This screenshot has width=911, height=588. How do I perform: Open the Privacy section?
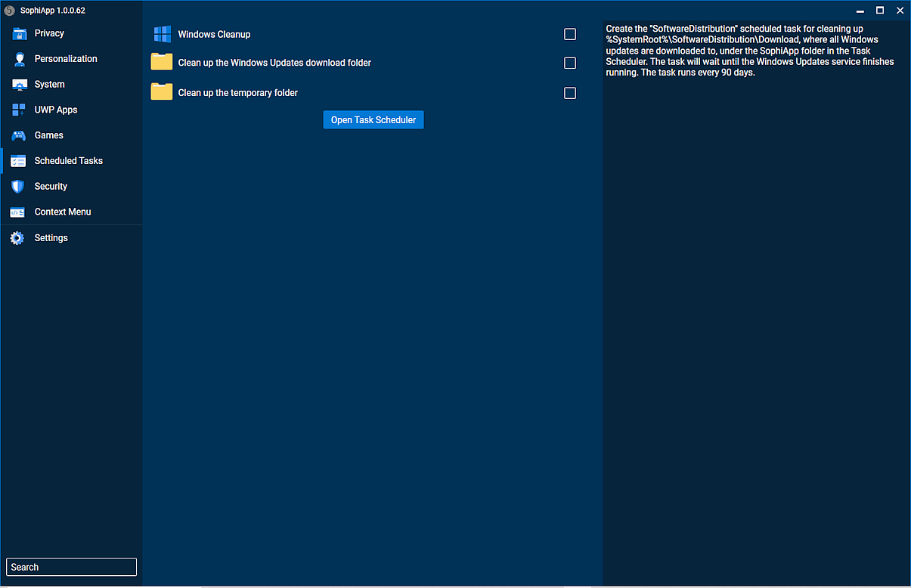pos(49,33)
